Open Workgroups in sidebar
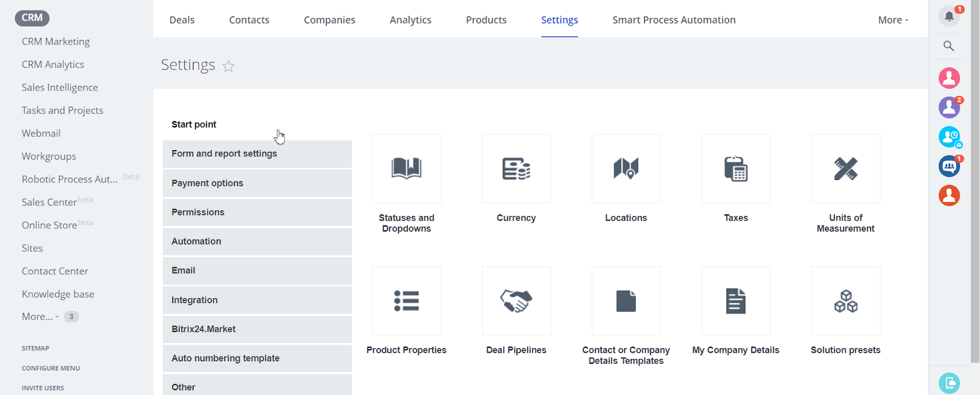This screenshot has width=980, height=395. (49, 156)
